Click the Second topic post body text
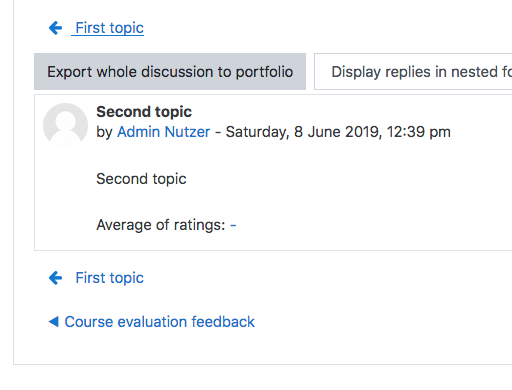 pos(141,179)
